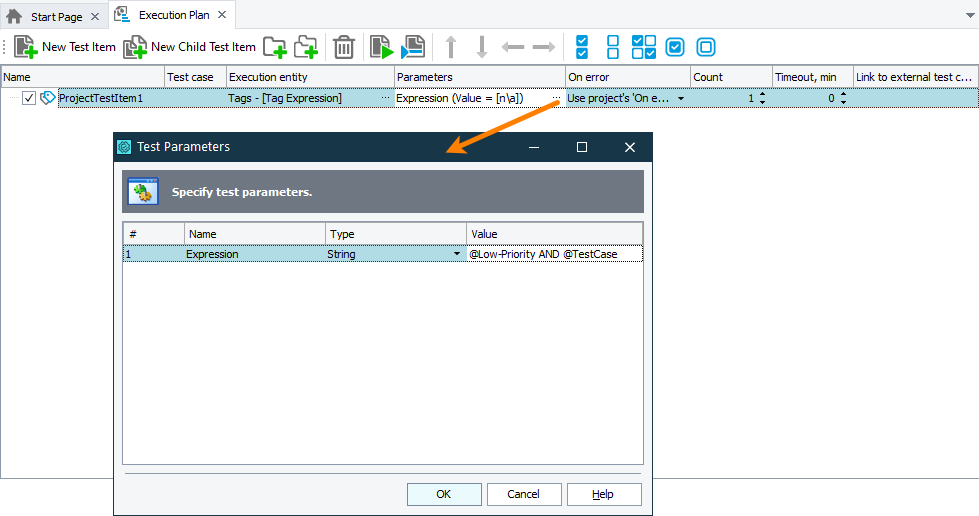The height and width of the screenshot is (516, 979).
Task: Click the row number 1 cell in dialog
Action: click(154, 254)
